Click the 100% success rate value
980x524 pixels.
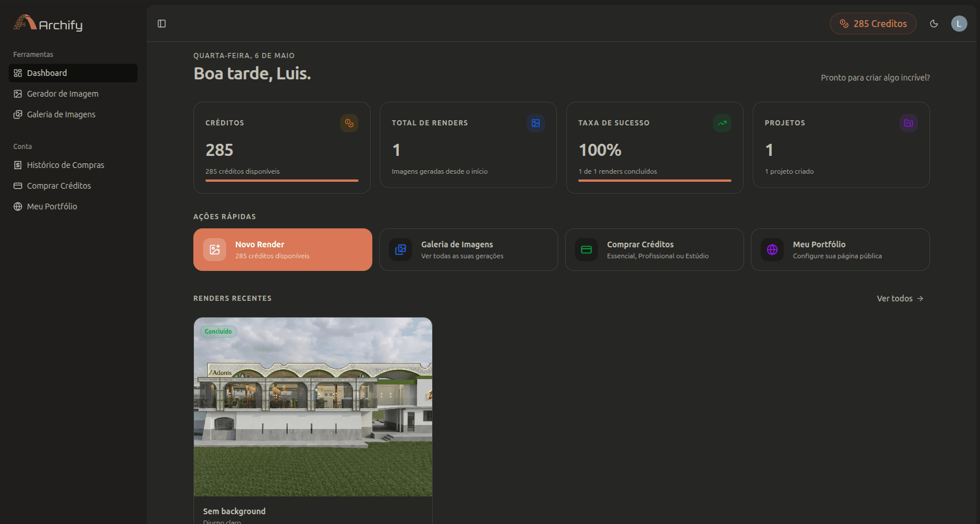coord(600,150)
